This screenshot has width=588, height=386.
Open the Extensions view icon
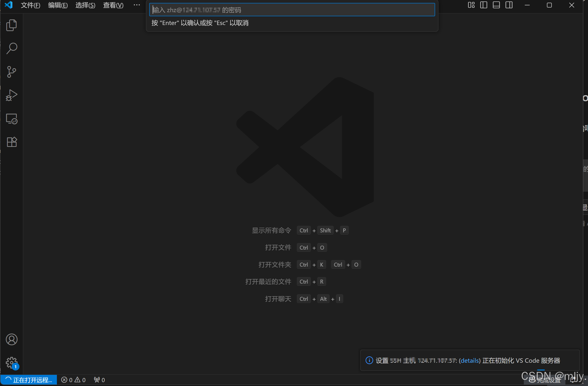point(11,142)
